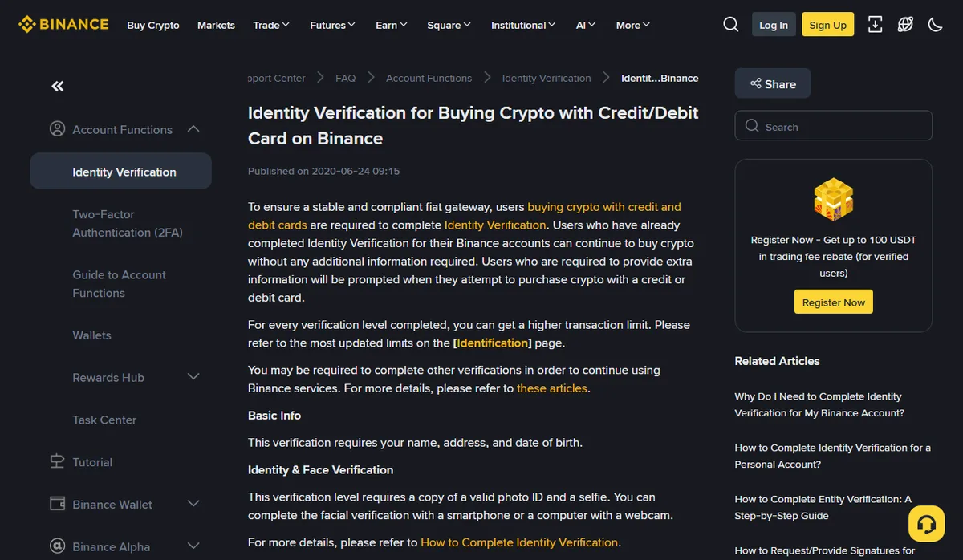The height and width of the screenshot is (560, 963).
Task: Go to Account Functions breadcrumb
Action: point(429,78)
